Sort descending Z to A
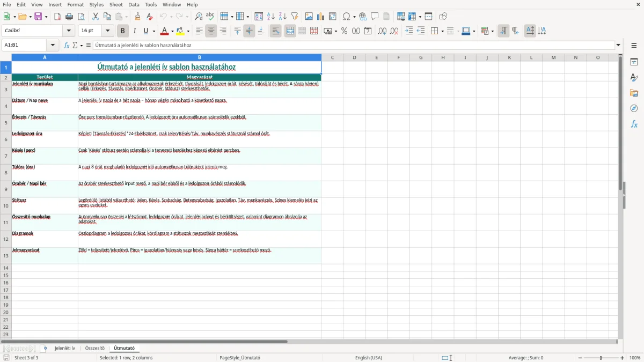The width and height of the screenshot is (644, 362). [283, 17]
